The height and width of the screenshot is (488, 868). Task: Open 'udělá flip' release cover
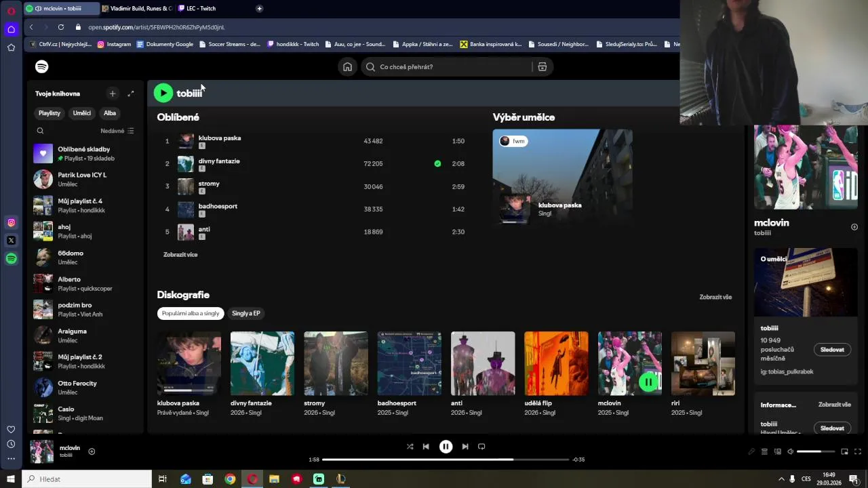(556, 363)
